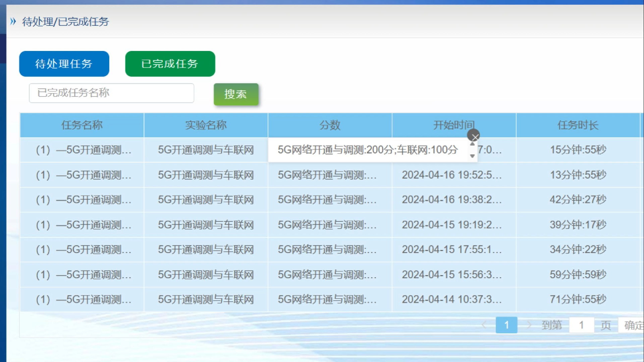Viewport: 644px width, 362px height.
Task: Click the 待处理/已完成任务 page title
Action: pyautogui.click(x=66, y=21)
